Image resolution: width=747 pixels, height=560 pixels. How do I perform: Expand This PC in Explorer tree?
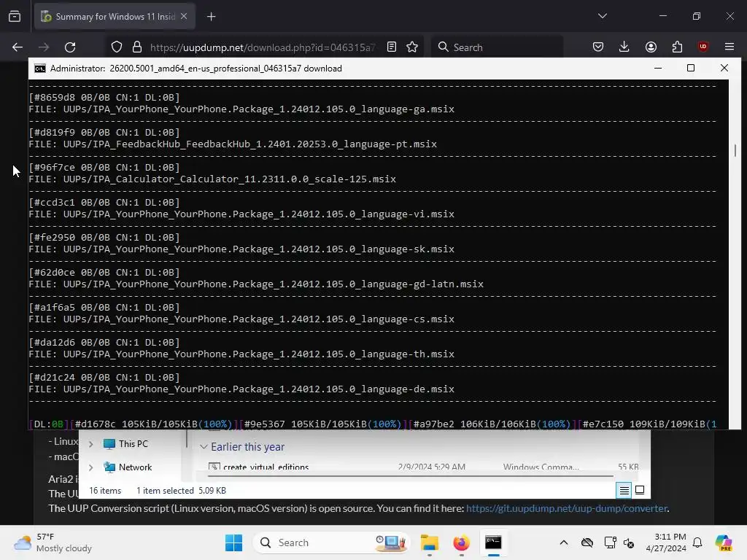91,444
